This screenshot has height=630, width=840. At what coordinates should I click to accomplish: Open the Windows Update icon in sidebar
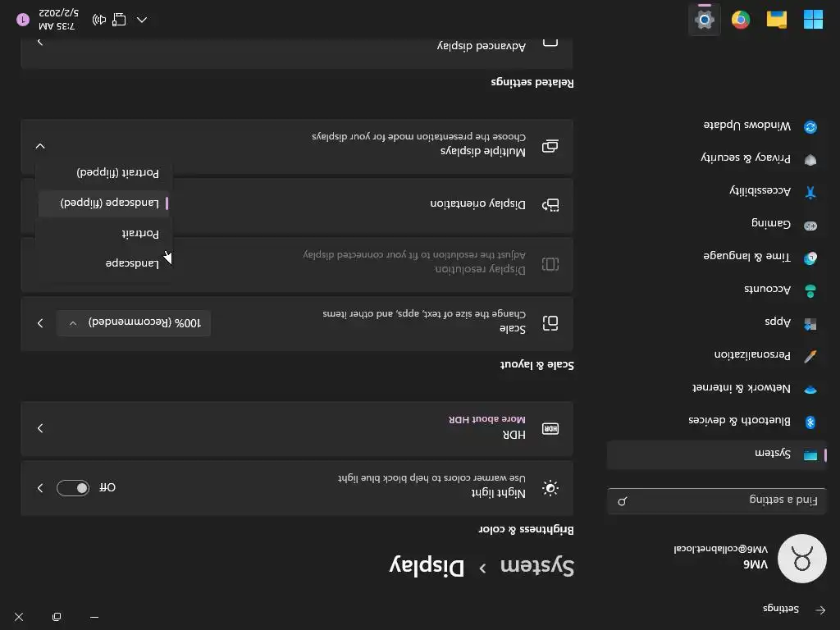[810, 127]
